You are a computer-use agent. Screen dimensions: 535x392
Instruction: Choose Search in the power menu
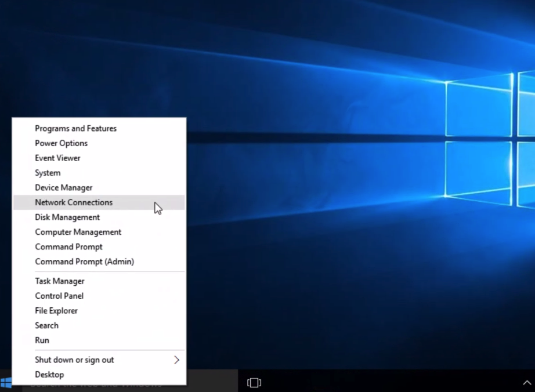pyautogui.click(x=99, y=325)
